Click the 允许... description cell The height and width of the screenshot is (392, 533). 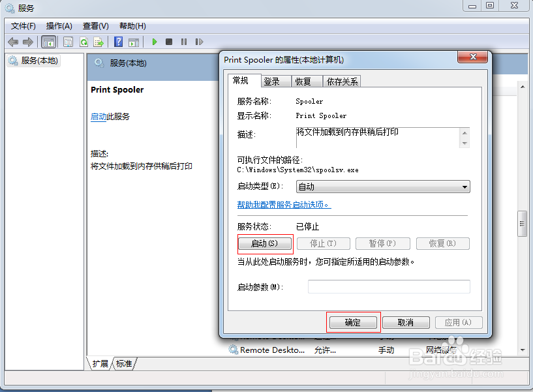click(x=325, y=350)
